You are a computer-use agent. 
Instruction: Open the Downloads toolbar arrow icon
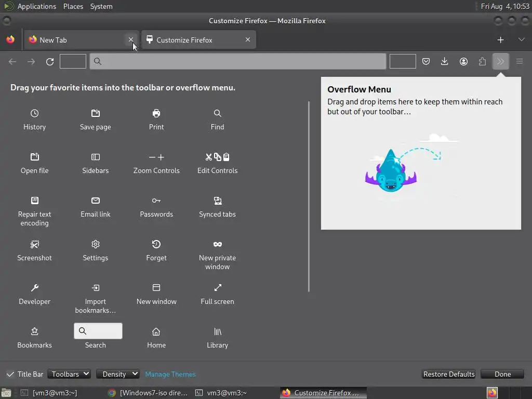[x=445, y=61]
